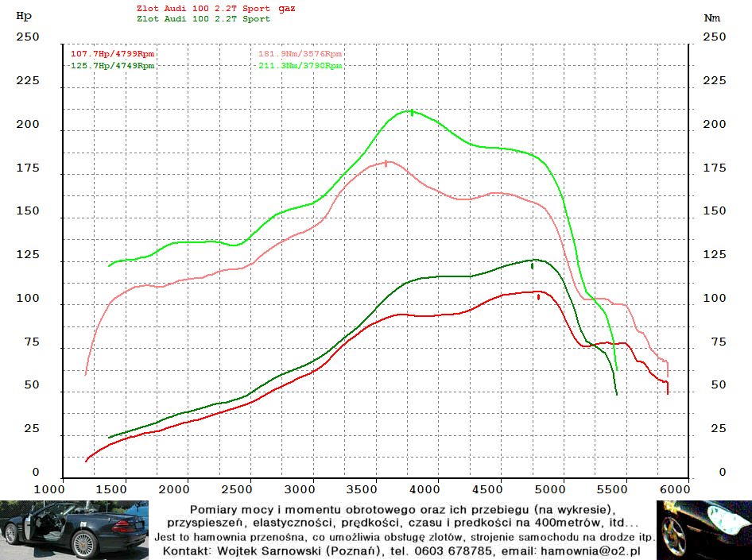Click the '0' label on the Hp axis
This screenshot has height=560, width=752.
point(36,473)
